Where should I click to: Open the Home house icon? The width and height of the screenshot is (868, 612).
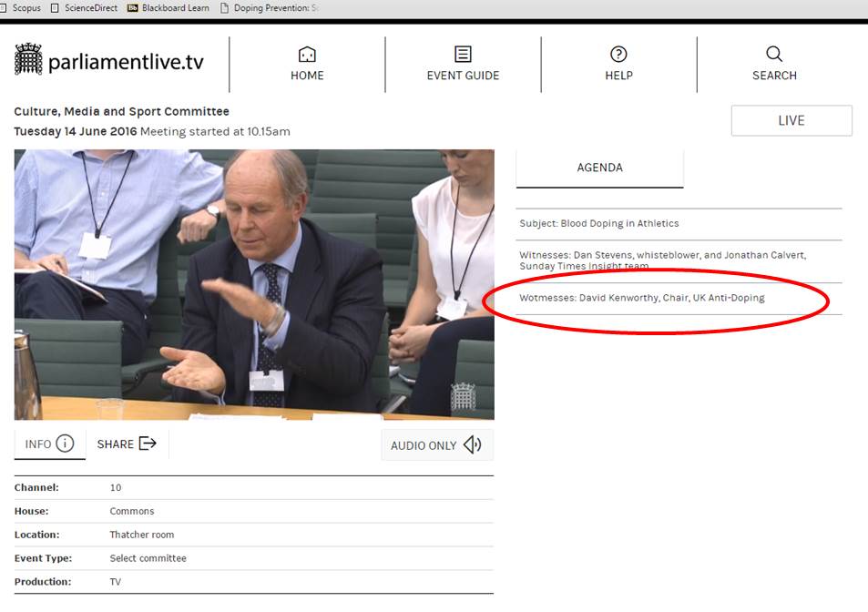click(307, 55)
